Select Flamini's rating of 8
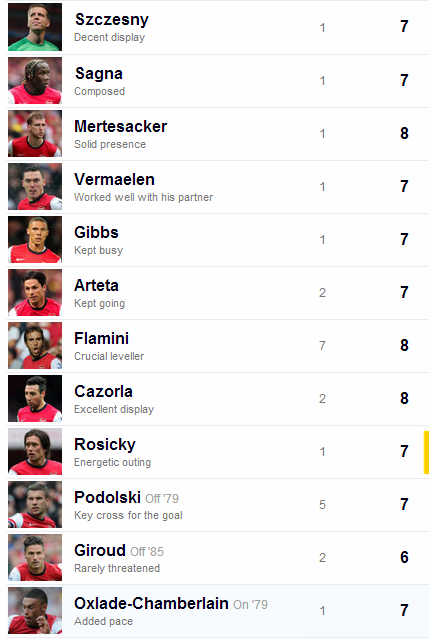This screenshot has height=639, width=429. tap(404, 345)
